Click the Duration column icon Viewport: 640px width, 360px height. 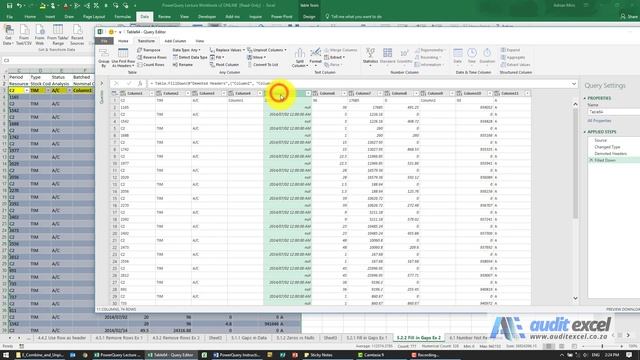(487, 56)
